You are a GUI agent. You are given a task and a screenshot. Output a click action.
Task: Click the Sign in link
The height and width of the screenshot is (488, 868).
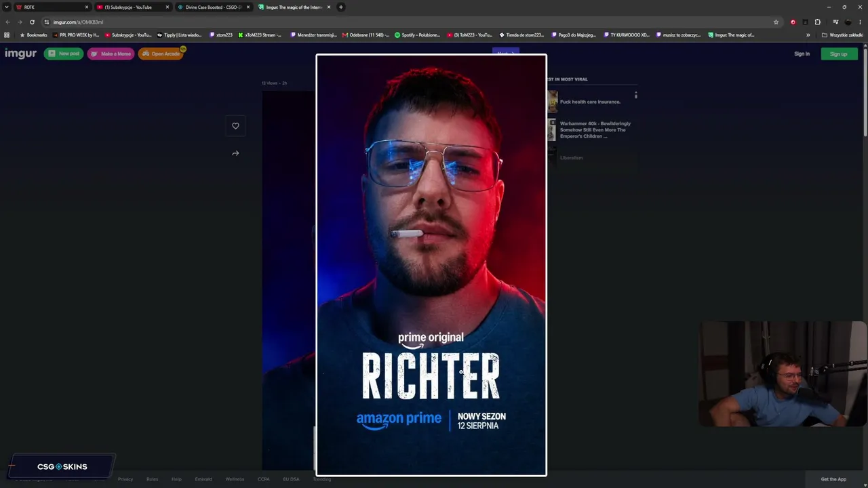click(802, 54)
